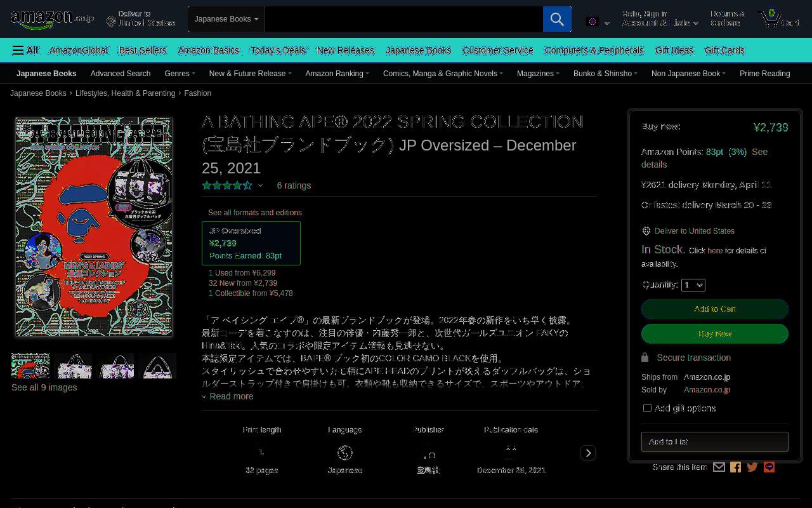Click the Publication date calendar icon

511,451
